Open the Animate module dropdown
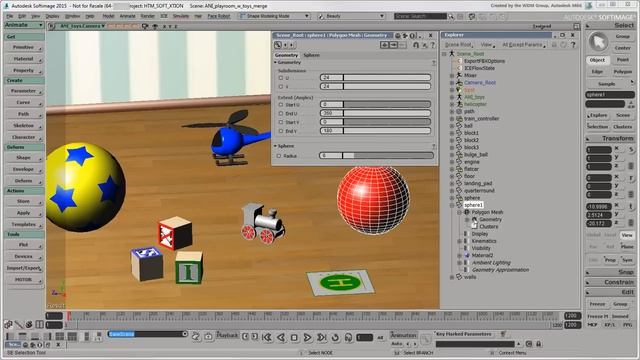 23,25
